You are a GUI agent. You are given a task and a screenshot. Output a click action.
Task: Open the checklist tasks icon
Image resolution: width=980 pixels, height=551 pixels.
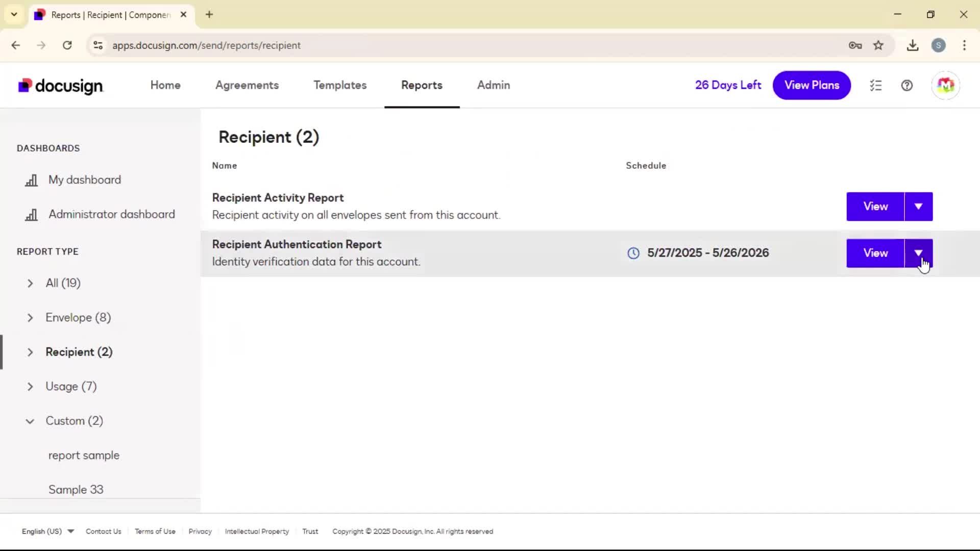pos(876,85)
